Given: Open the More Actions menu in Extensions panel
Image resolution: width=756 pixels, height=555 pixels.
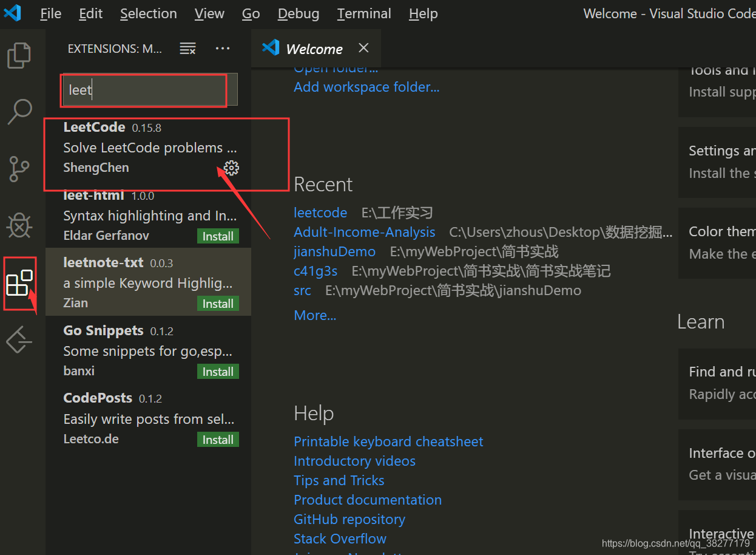Looking at the screenshot, I should click(x=222, y=48).
